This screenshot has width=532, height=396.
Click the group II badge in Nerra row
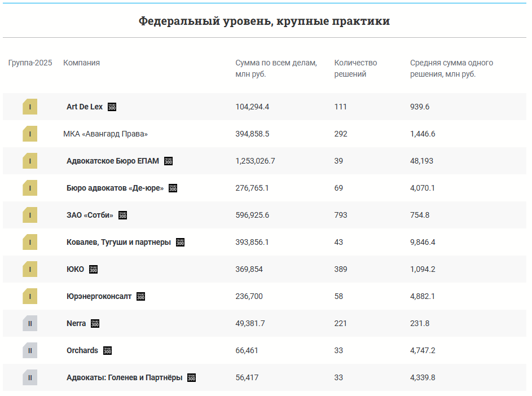tap(30, 324)
